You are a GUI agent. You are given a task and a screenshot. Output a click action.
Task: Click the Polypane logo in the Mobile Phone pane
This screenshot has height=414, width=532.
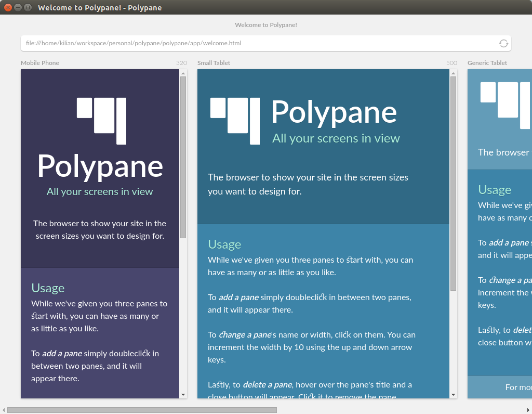tap(101, 121)
